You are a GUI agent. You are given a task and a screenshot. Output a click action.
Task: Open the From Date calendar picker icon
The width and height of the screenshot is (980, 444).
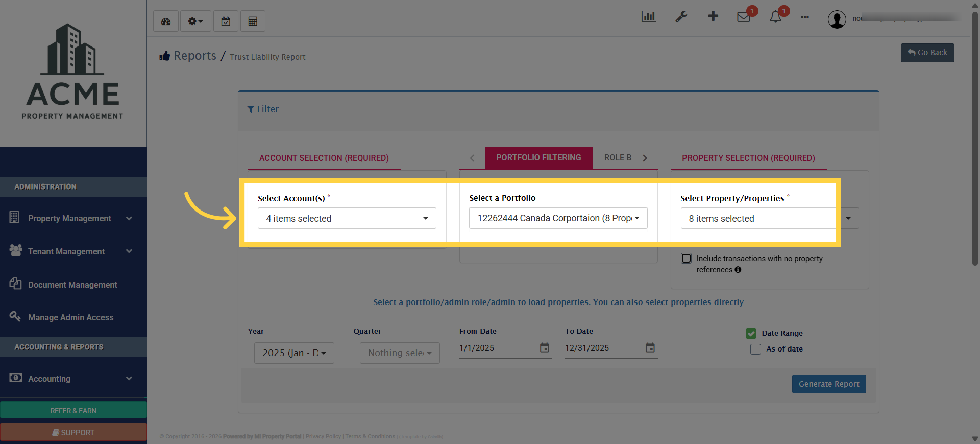545,348
